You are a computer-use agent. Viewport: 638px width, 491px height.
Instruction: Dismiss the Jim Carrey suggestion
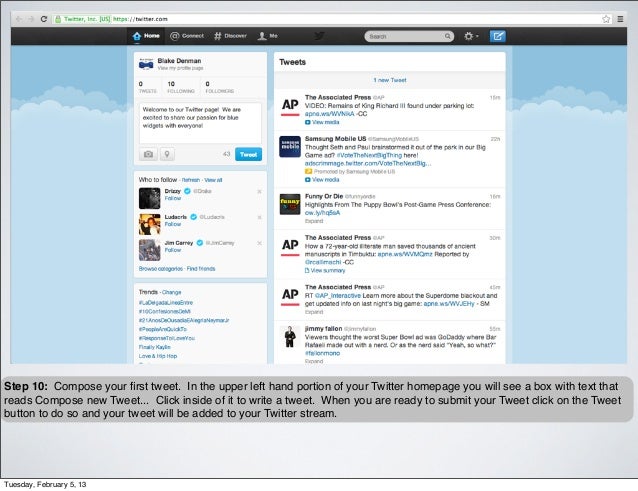pos(259,243)
